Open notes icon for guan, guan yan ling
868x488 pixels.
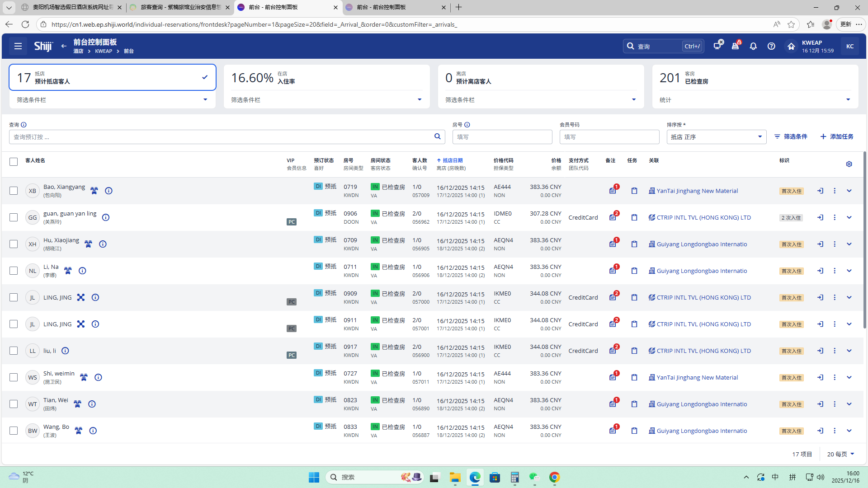coord(613,217)
